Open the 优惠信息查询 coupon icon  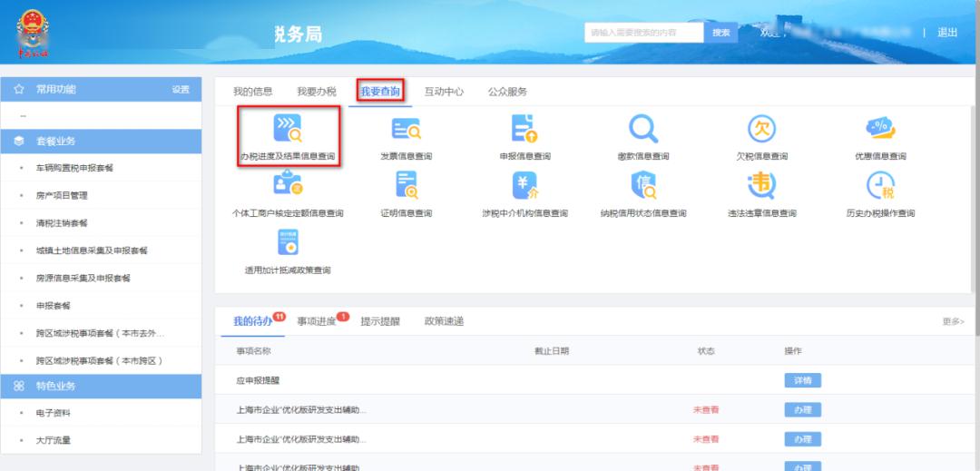click(x=880, y=128)
